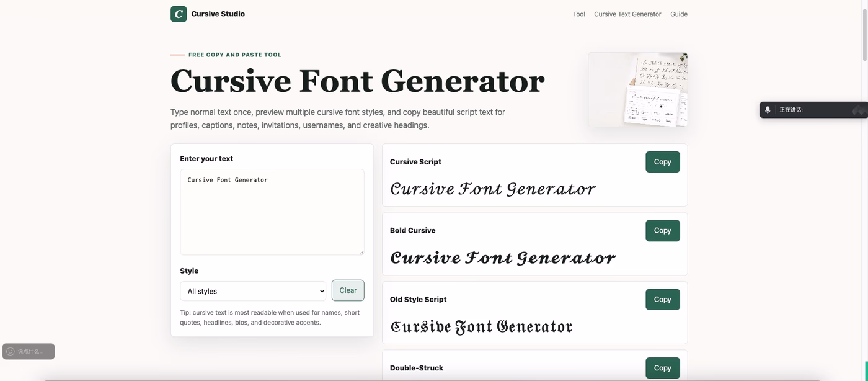Click the Old Style Script preview text
The width and height of the screenshot is (868, 381).
pos(481,326)
